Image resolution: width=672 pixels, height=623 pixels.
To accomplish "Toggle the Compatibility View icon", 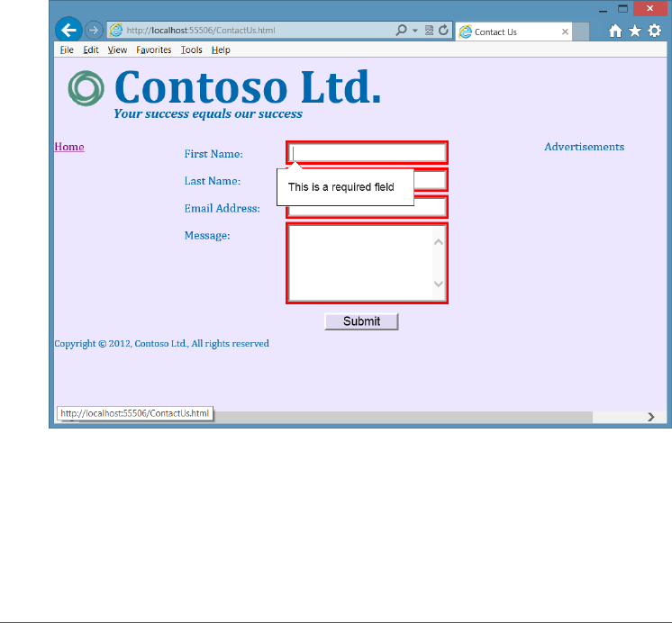I will click(x=429, y=30).
